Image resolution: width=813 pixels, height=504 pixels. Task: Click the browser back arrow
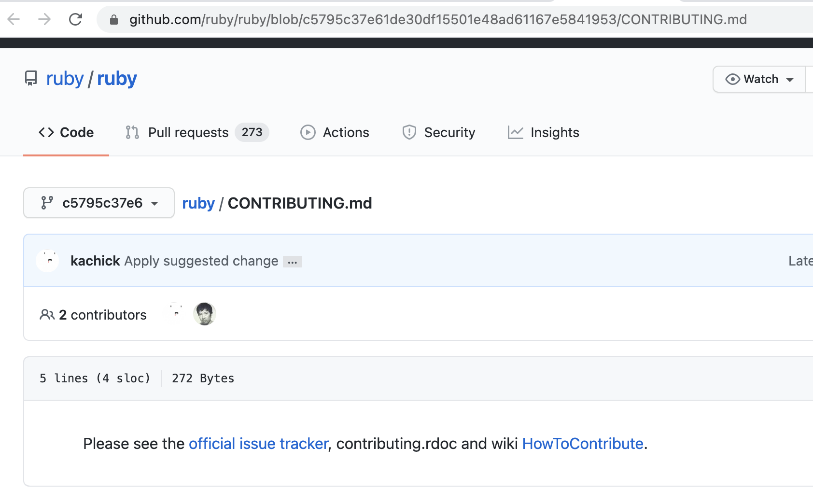pyautogui.click(x=14, y=19)
